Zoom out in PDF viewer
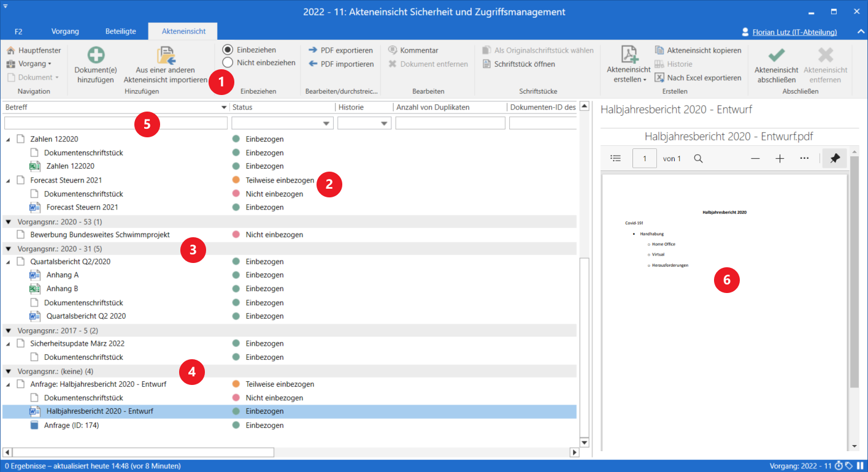This screenshot has height=472, width=868. pyautogui.click(x=755, y=158)
